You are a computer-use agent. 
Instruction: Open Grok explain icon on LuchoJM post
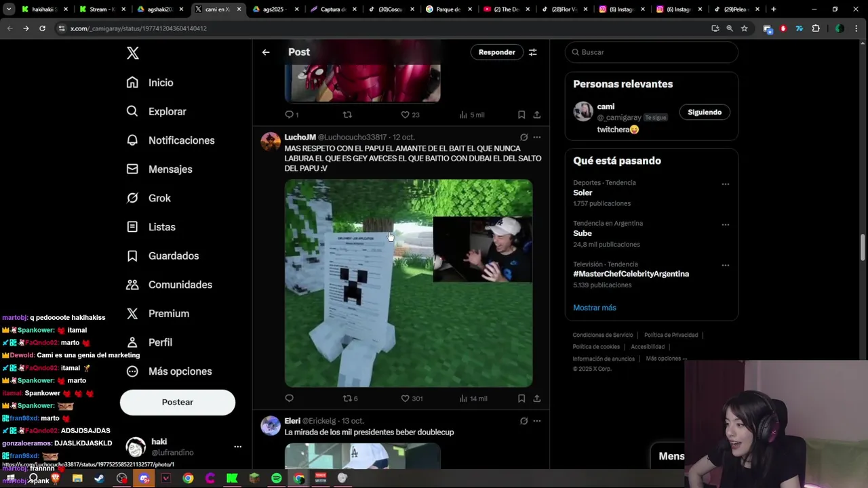coord(524,137)
